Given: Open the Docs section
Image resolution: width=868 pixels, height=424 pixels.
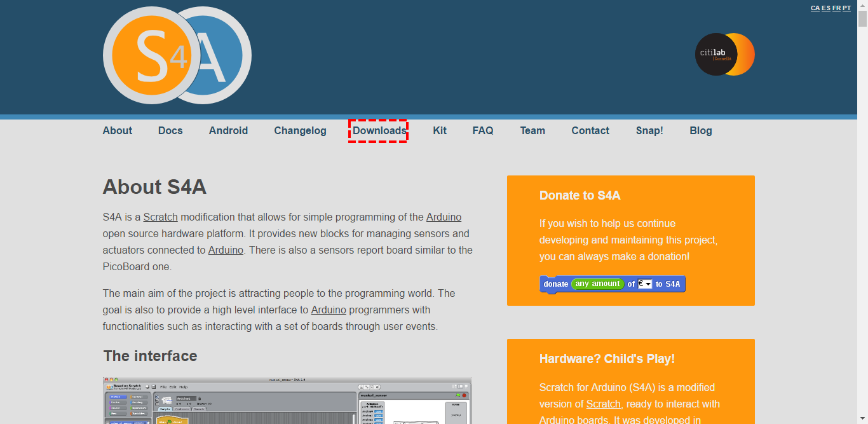Looking at the screenshot, I should pyautogui.click(x=170, y=130).
